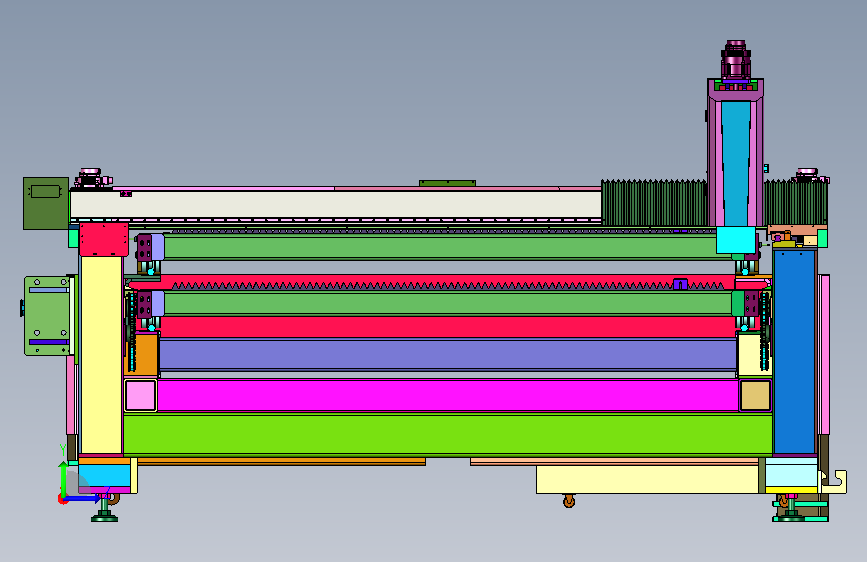Viewport: 867px width, 562px height.
Task: Select the right drive chain
Action: point(765,331)
